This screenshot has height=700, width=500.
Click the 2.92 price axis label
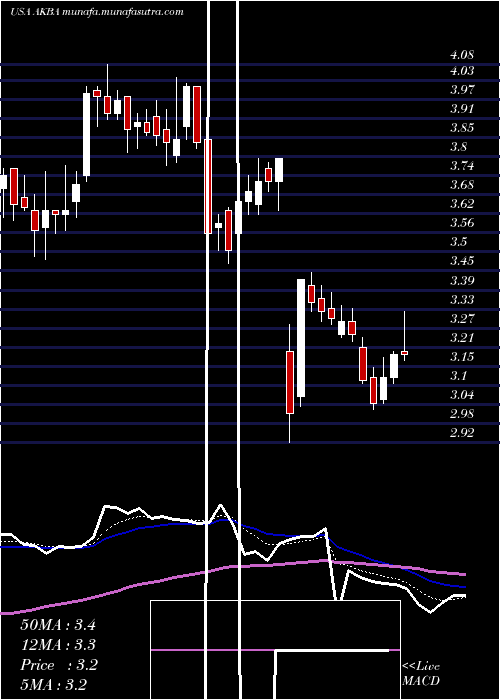pos(462,433)
